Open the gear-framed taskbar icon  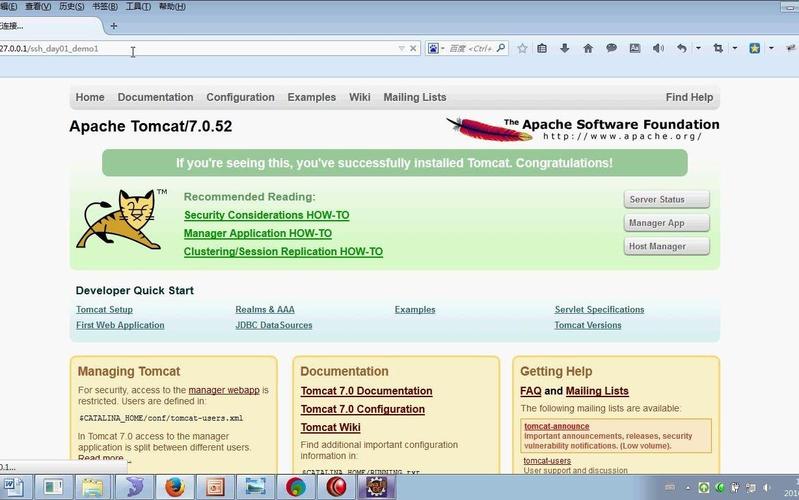377,487
